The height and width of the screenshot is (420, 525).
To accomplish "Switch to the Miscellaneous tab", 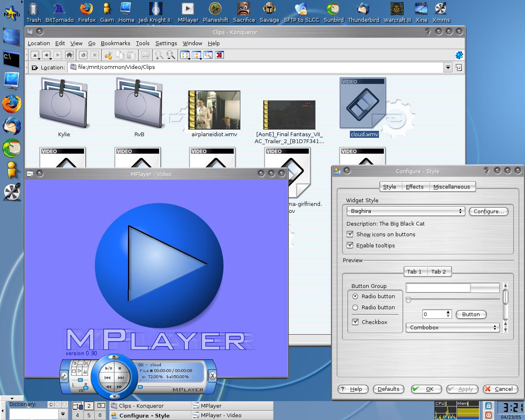I will tap(452, 187).
